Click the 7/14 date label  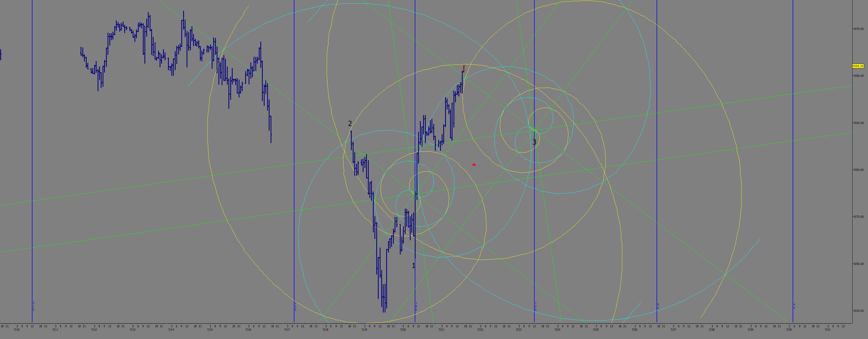coord(171,330)
